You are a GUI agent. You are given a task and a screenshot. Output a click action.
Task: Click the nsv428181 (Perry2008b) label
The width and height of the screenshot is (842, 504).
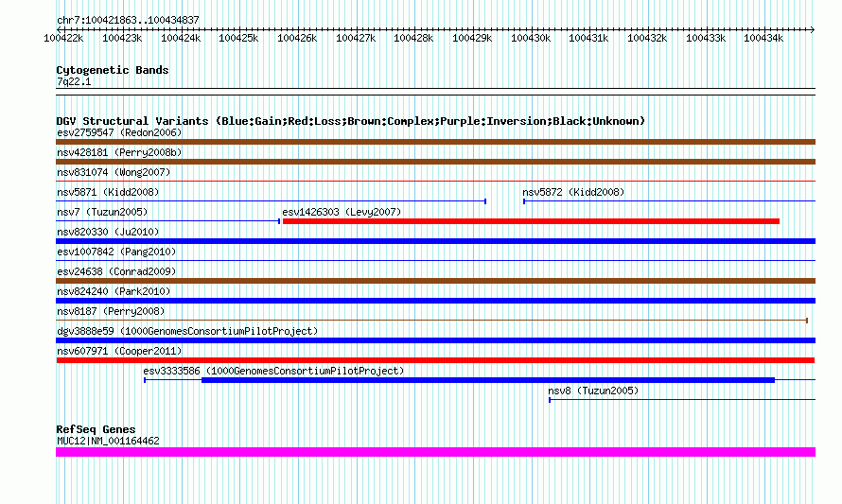[x=119, y=152]
